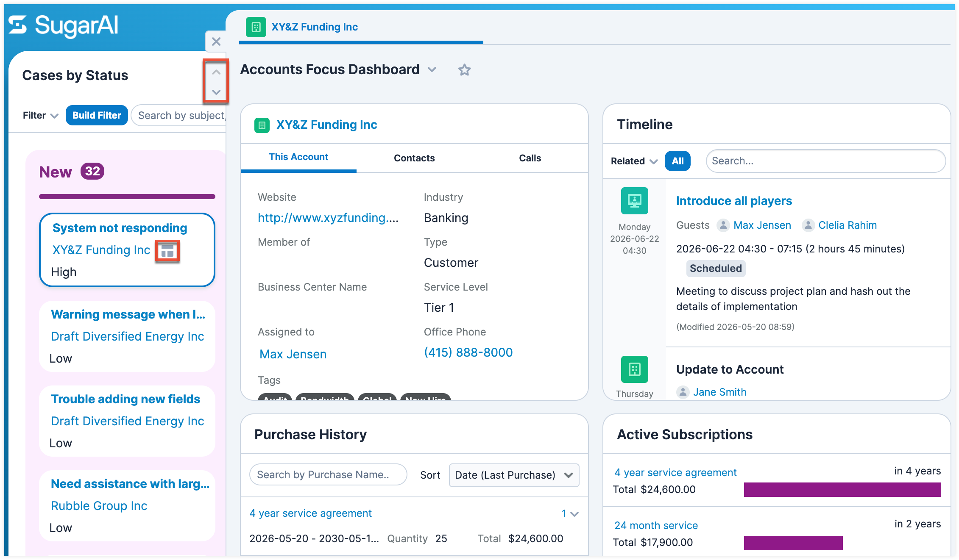
Task: Open Jane Smith link in Timeline
Action: (x=719, y=392)
